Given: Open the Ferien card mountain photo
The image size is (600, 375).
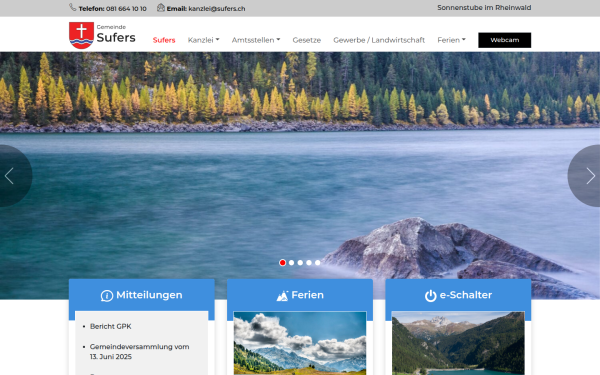Looking at the screenshot, I should 300,343.
